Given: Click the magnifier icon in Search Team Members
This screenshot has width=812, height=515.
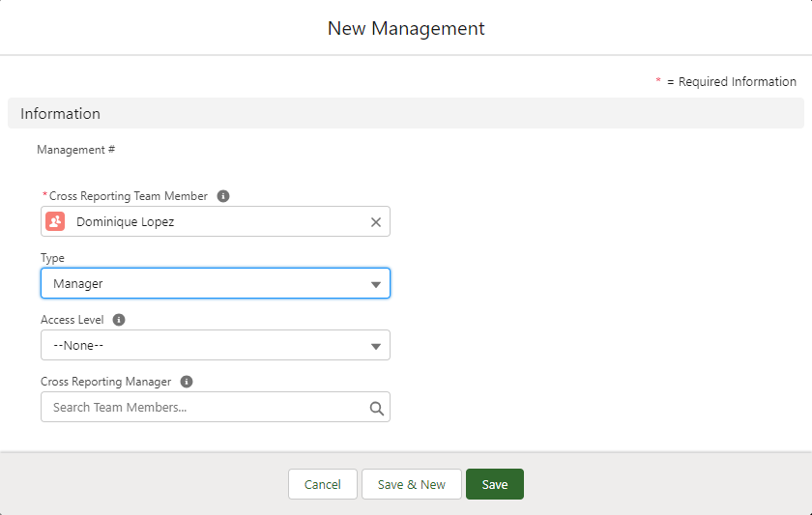Looking at the screenshot, I should (376, 408).
